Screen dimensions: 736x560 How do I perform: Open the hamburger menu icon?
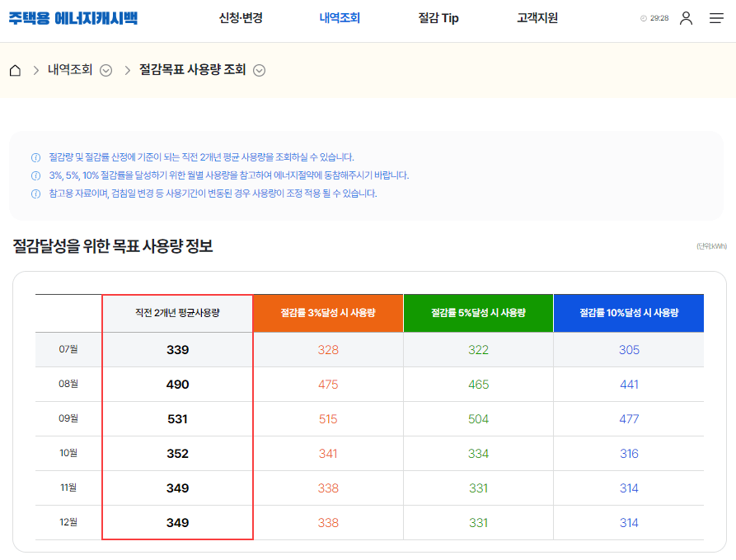[x=716, y=17]
